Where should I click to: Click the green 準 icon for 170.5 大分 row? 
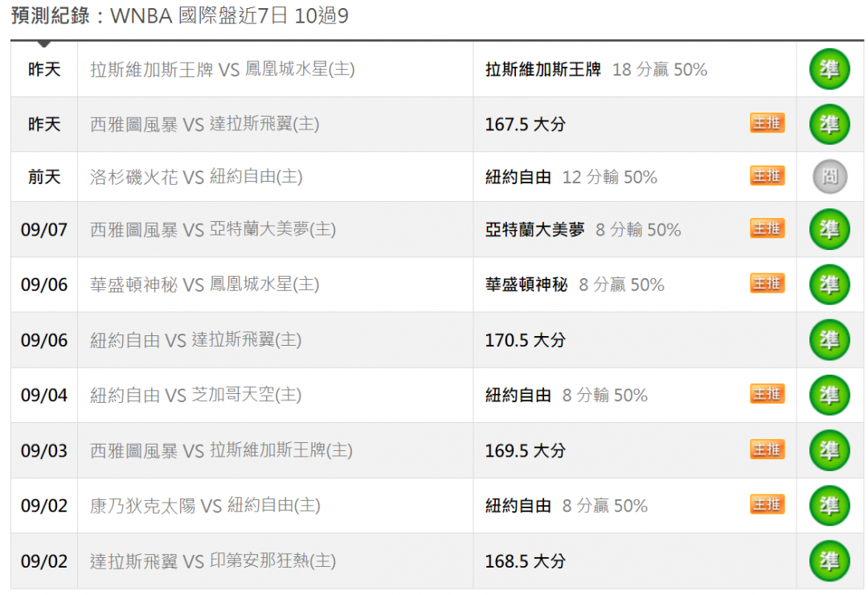[x=829, y=339]
